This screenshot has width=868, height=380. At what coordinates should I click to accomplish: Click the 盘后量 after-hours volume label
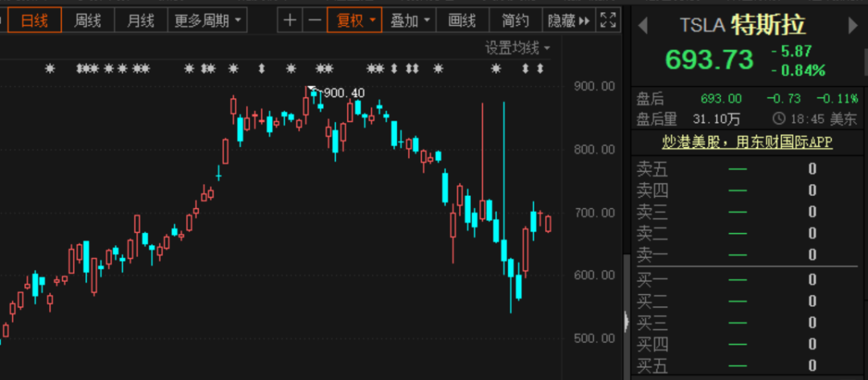[x=657, y=118]
